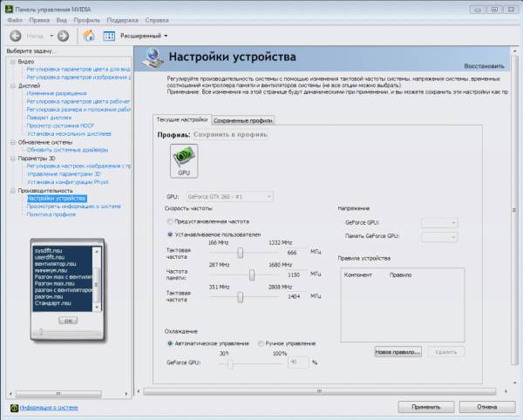
Task: Select the GPU card icon in profile
Action: 184,161
